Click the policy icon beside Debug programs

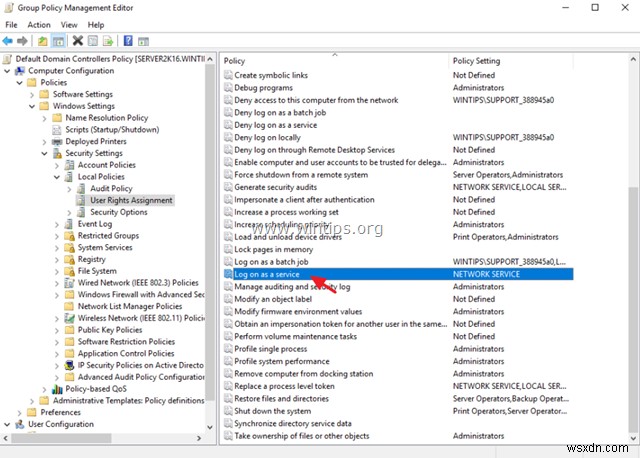(228, 88)
